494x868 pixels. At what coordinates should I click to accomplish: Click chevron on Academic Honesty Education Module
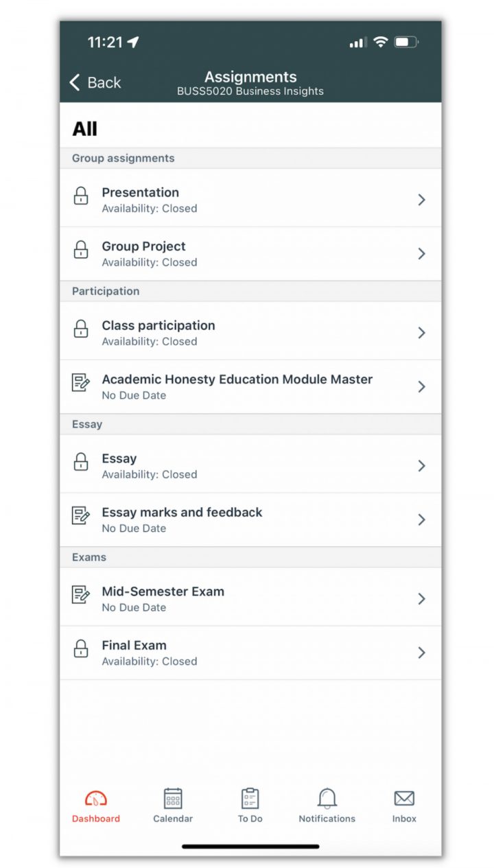[x=421, y=387]
